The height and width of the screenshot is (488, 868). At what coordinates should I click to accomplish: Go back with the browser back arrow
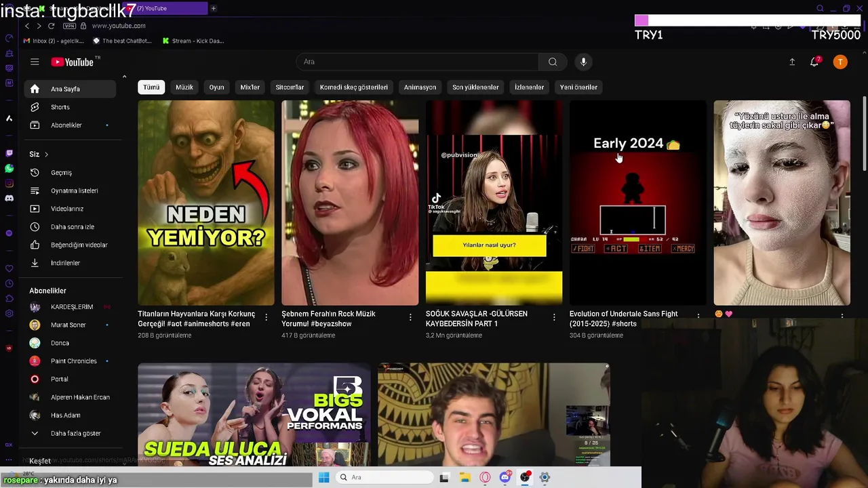point(27,26)
